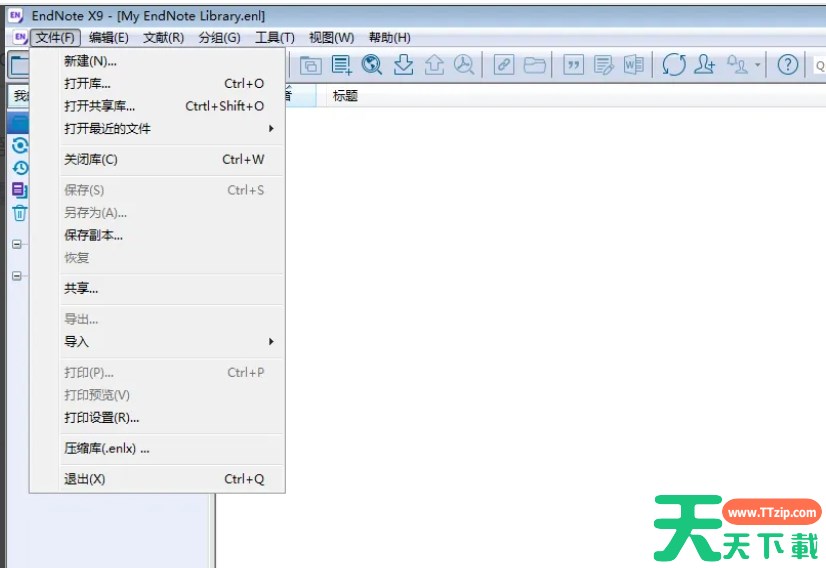
Task: Click the 标题 column header
Action: click(x=345, y=96)
